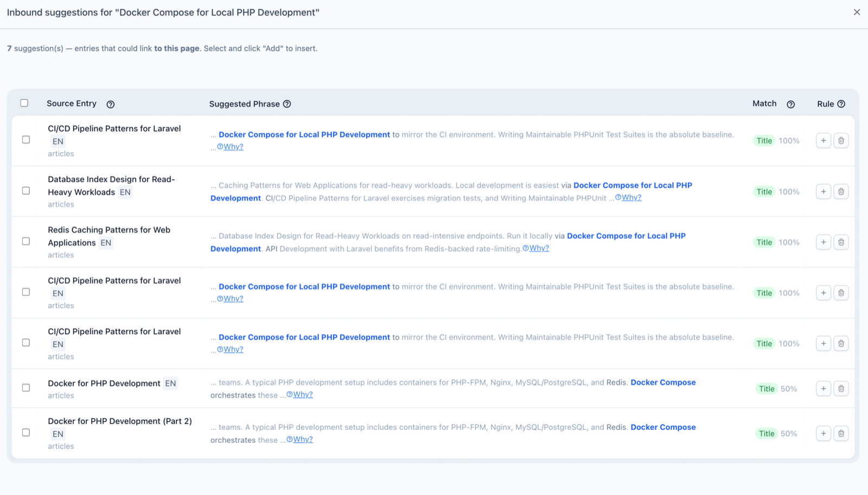Check the Database Index Design for Read-Heavy Workloads row
This screenshot has width=868, height=495.
point(26,191)
